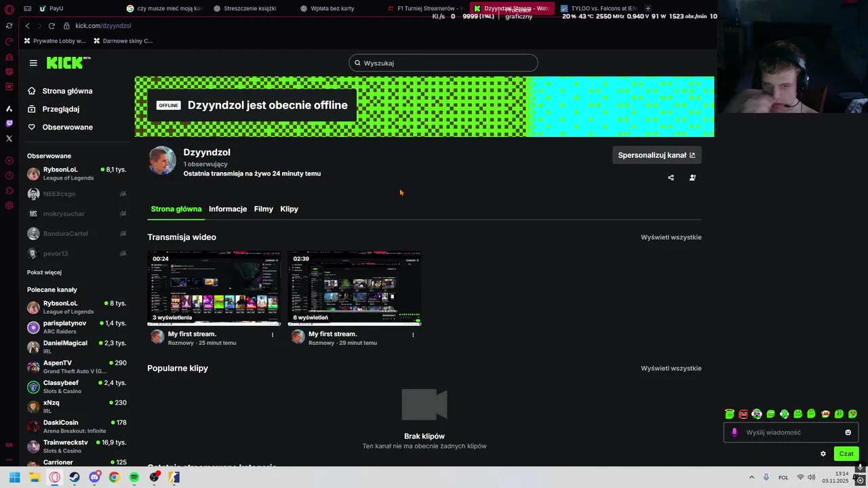Open recommended channel Trainwreckstv
This screenshot has height=488, width=868.
click(77, 447)
